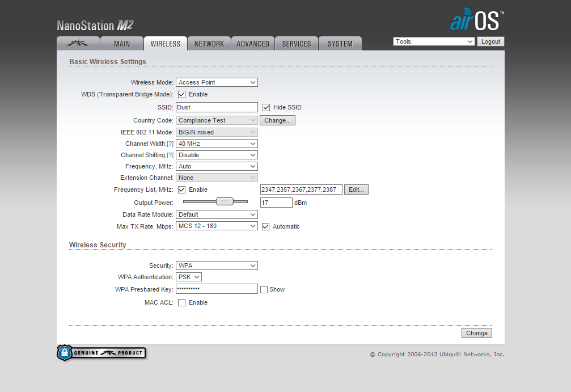
Task: Click the airOS logo
Action: [476, 20]
